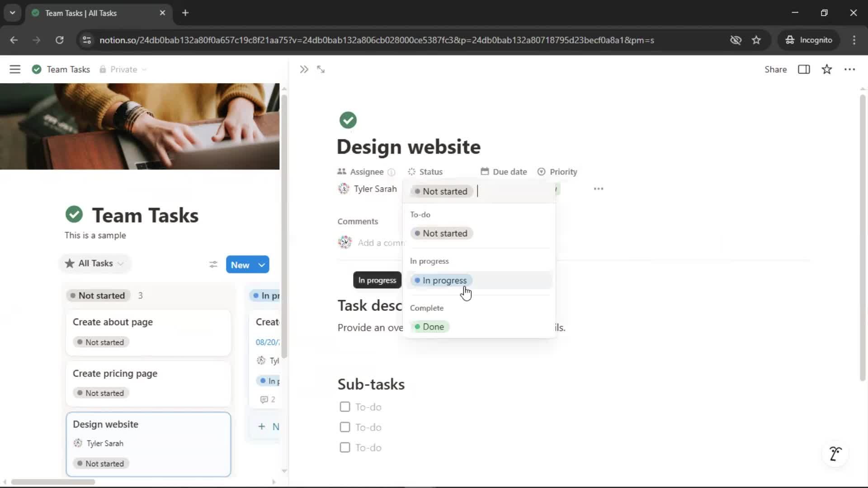Screen dimensions: 868x488
Task: Click the Status property spinner icon
Action: 411,172
